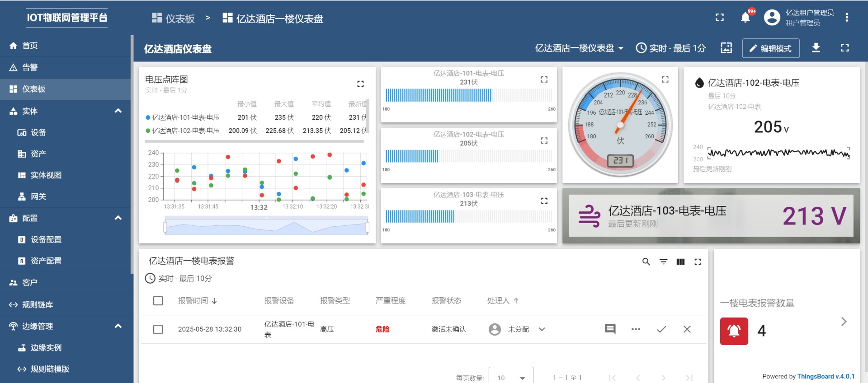Open 规则链库 from the sidebar
Image resolution: width=868 pixels, height=383 pixels.
pyautogui.click(x=37, y=304)
